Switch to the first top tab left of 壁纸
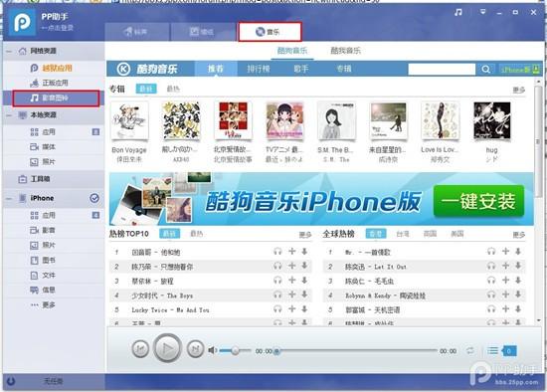547x392 pixels. pyautogui.click(x=137, y=32)
